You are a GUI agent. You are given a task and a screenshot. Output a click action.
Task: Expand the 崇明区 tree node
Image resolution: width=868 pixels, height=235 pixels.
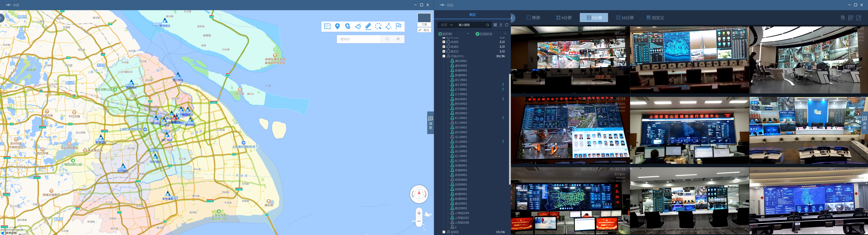click(x=444, y=42)
